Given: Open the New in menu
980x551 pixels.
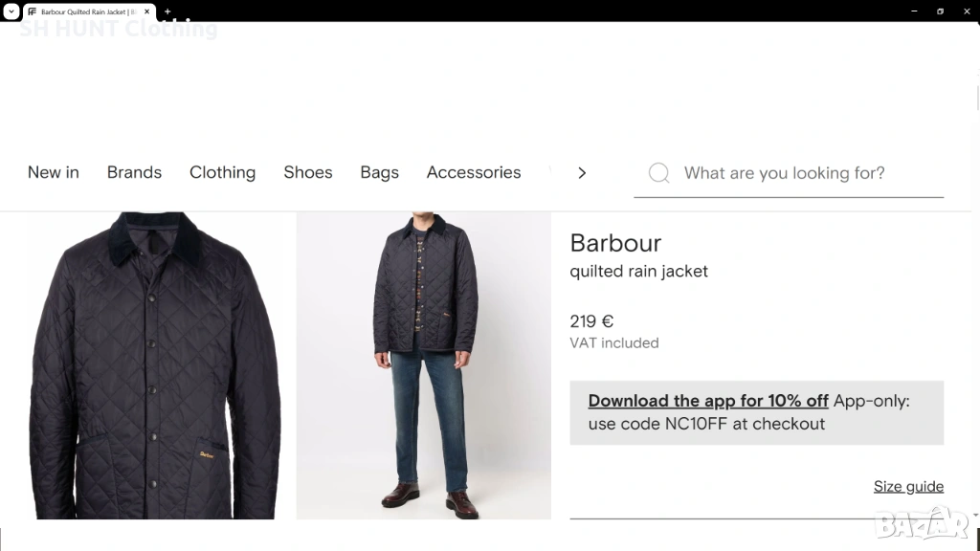Looking at the screenshot, I should 54,172.
